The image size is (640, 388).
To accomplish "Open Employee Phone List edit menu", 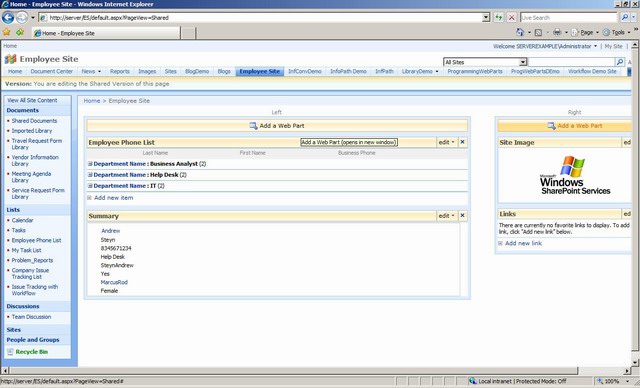I will [447, 142].
